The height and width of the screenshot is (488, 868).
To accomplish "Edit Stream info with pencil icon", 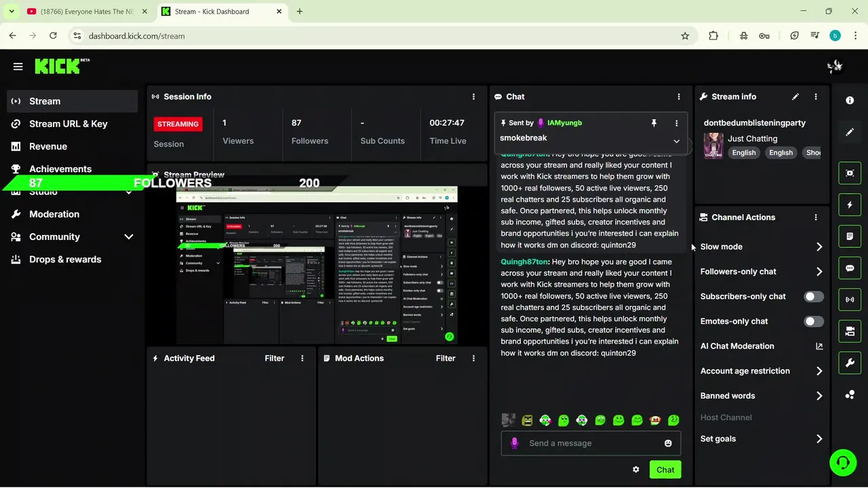I will [795, 97].
